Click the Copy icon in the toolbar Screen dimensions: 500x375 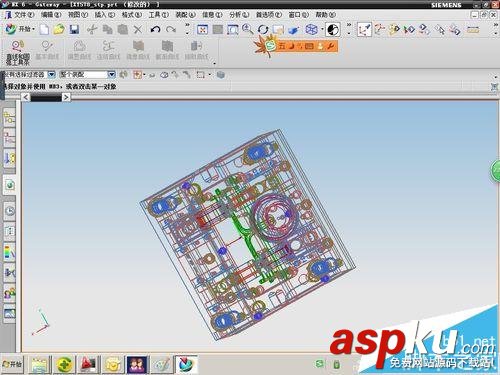(x=107, y=30)
